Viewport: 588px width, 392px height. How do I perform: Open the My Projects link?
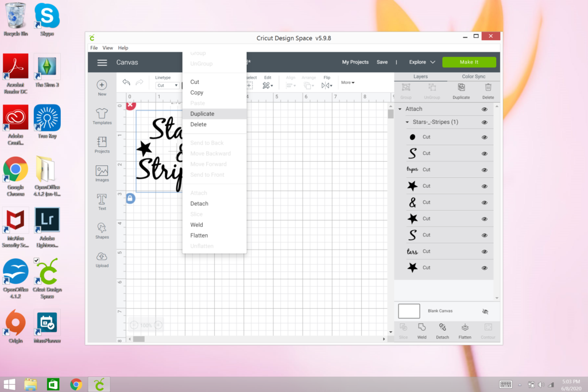coord(355,62)
